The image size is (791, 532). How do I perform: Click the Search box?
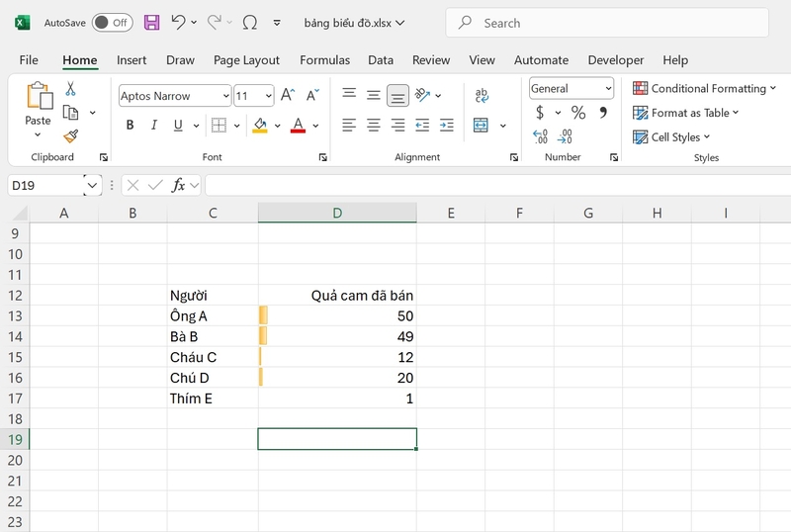[607, 23]
